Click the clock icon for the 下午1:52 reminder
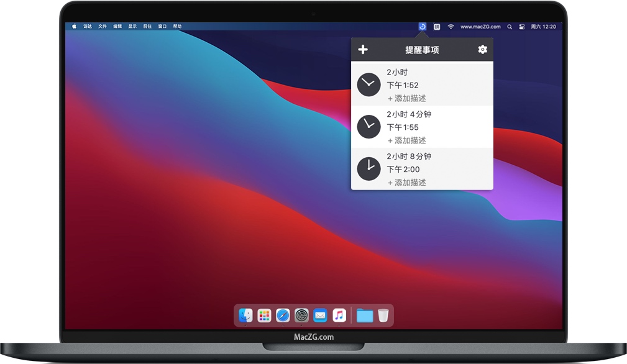Screen dimensions: 627x364 (x=368, y=84)
